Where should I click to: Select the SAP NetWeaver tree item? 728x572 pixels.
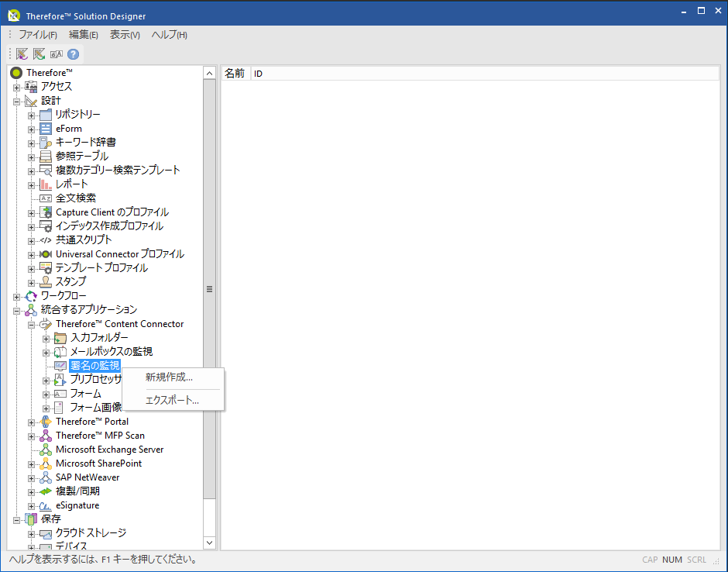click(88, 477)
